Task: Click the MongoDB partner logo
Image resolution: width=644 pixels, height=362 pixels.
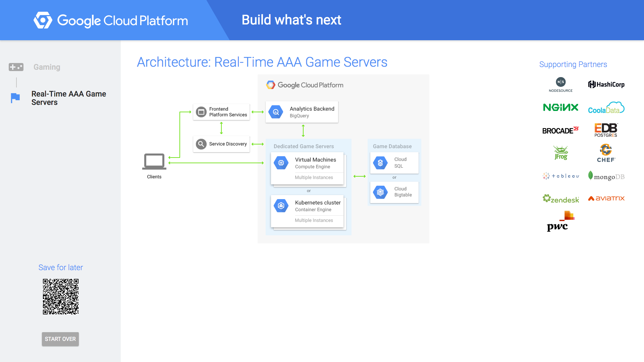Action: pos(606,176)
